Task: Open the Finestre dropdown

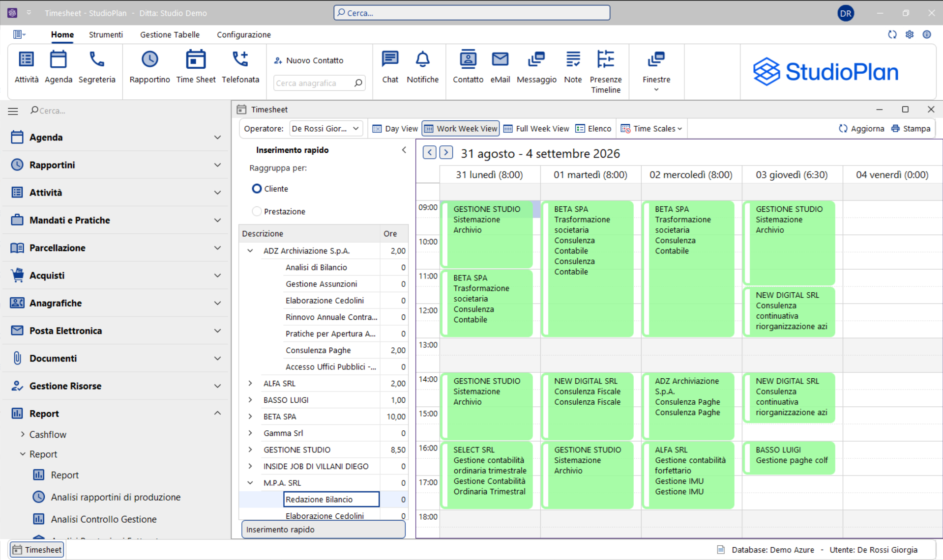Action: [x=656, y=71]
